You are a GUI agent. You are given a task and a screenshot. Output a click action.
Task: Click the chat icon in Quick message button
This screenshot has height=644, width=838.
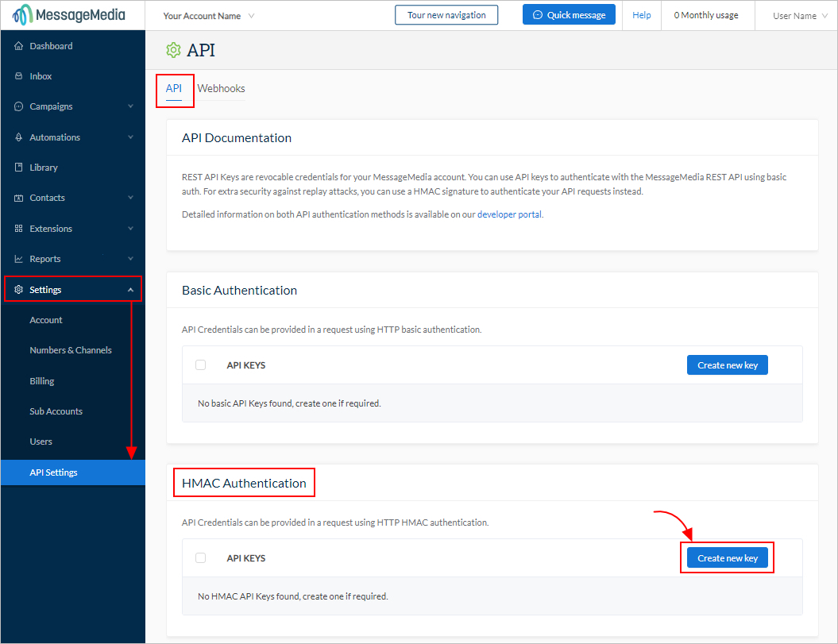pos(538,15)
